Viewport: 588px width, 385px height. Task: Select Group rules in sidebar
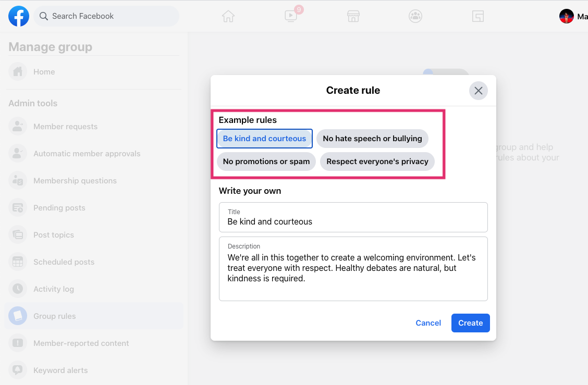[x=94, y=316]
